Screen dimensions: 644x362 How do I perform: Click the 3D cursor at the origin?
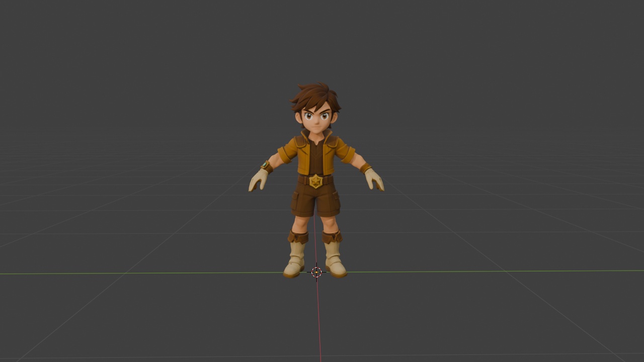click(316, 272)
